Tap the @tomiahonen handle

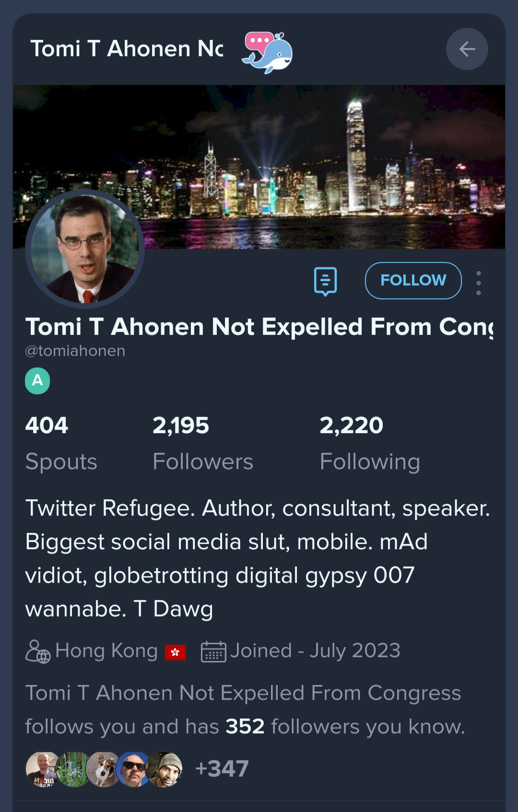[x=75, y=351]
